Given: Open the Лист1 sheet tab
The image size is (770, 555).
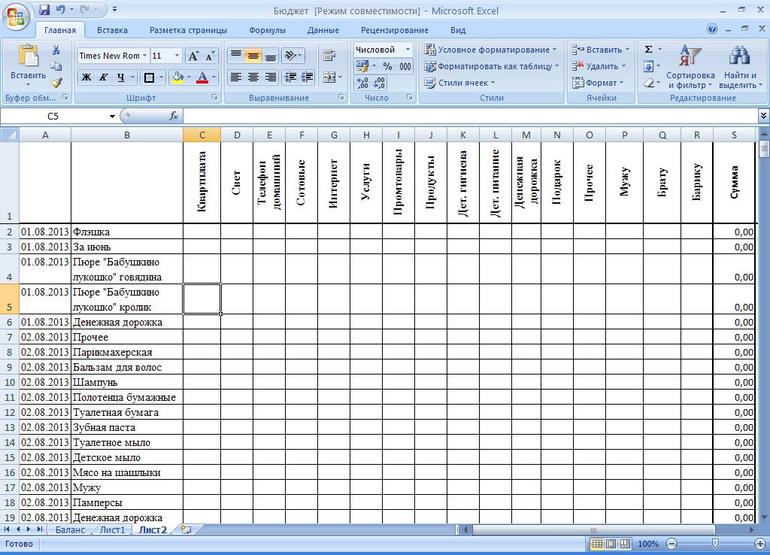Looking at the screenshot, I should [x=112, y=530].
